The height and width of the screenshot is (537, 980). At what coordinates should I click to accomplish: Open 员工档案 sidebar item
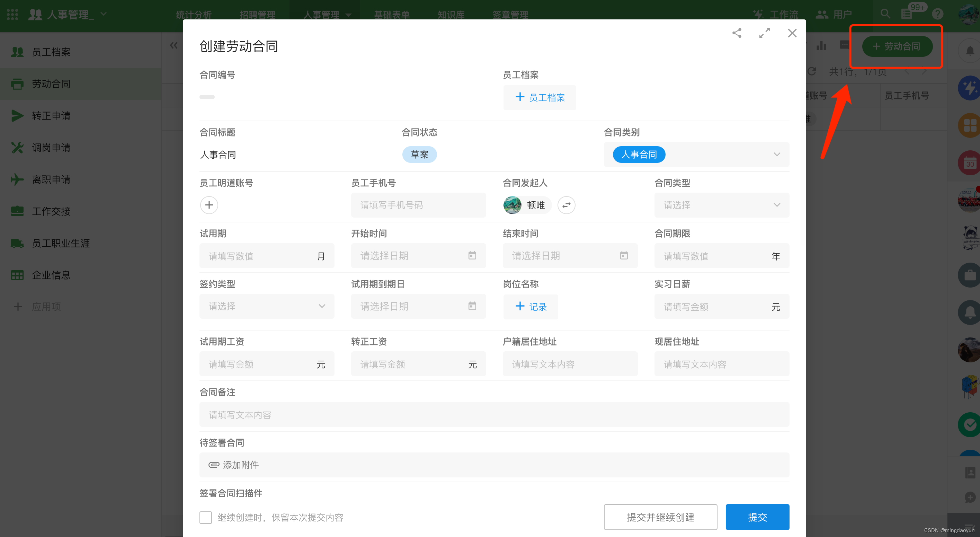(51, 52)
